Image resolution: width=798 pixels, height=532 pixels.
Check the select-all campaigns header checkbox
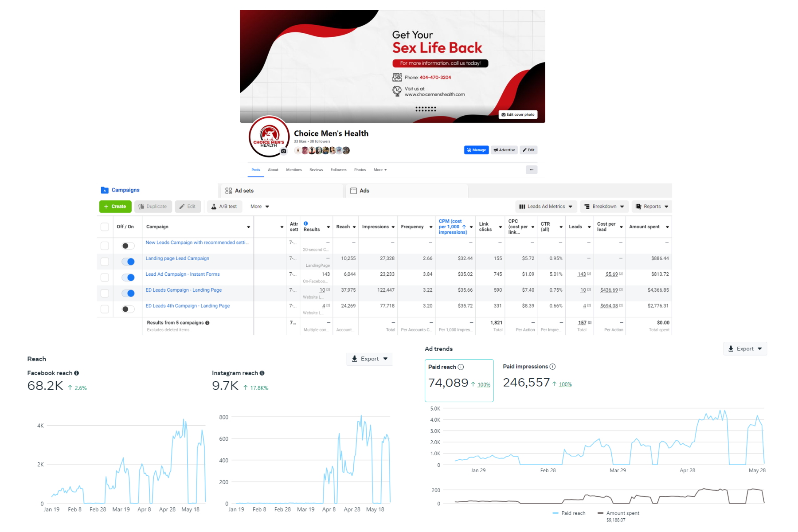point(105,227)
